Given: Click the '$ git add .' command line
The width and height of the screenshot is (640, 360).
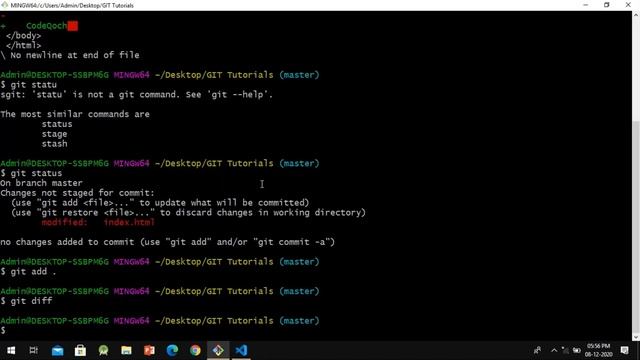Looking at the screenshot, I should pos(28,271).
